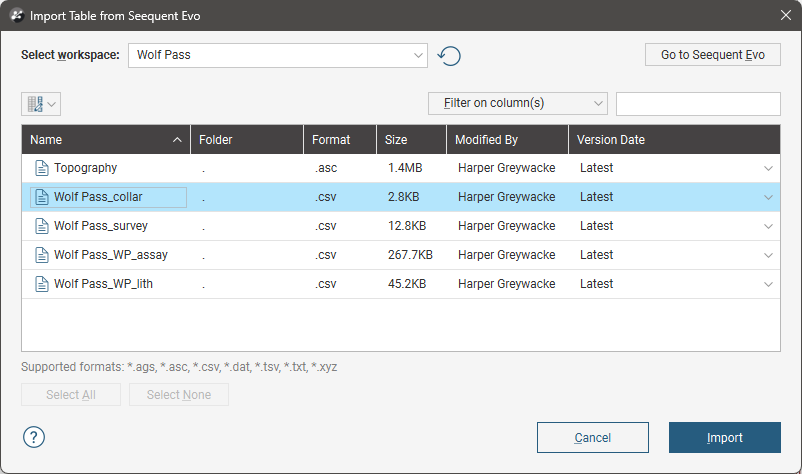802x474 pixels.
Task: Sort by the Name column header
Action: pos(100,140)
